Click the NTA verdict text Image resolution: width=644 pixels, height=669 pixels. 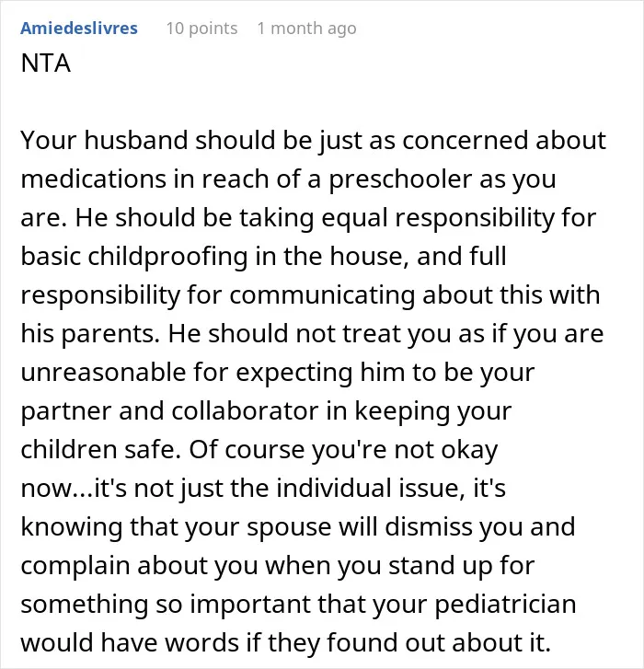(x=46, y=63)
